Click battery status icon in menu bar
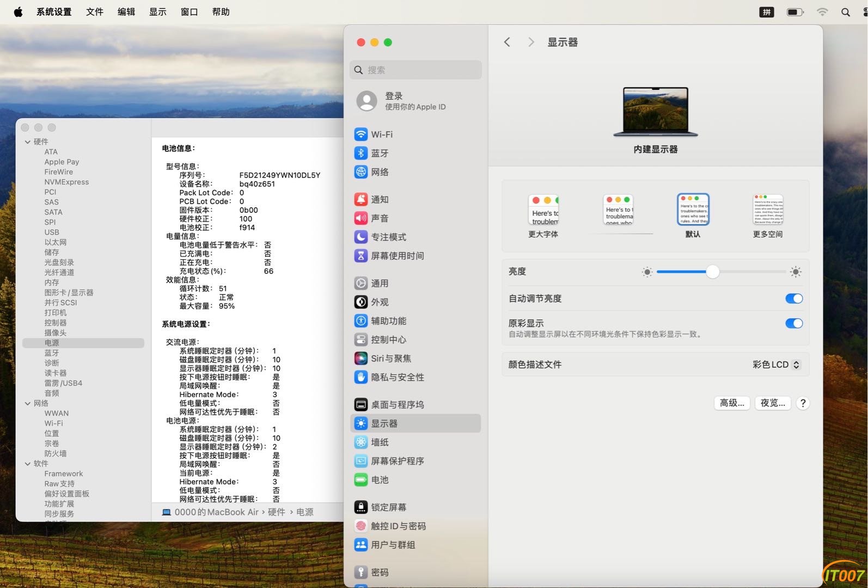 coord(795,12)
